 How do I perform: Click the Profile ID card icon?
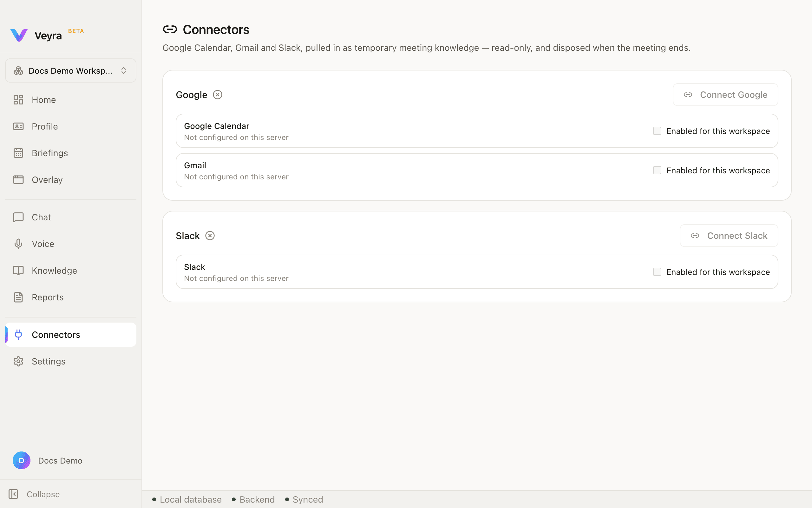pos(18,126)
